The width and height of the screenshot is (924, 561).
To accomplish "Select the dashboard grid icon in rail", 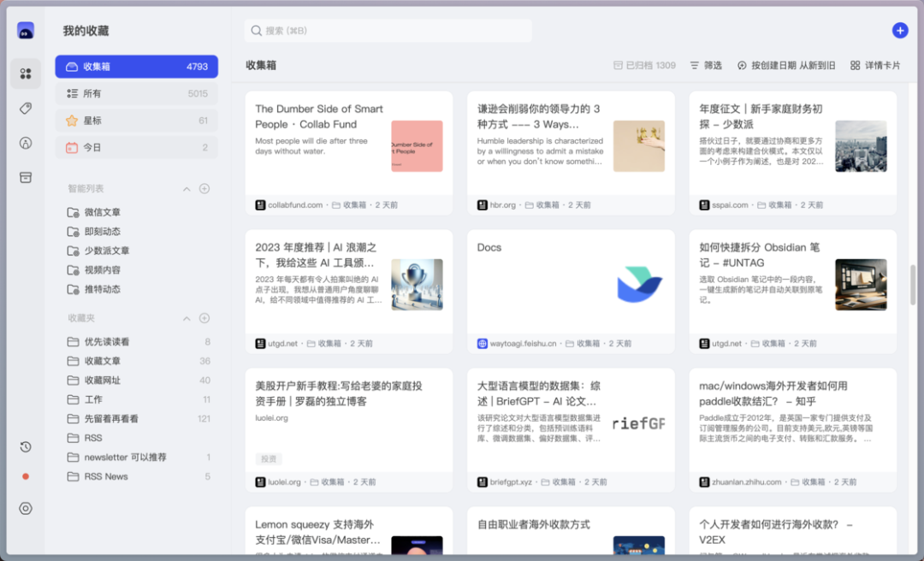I will (26, 74).
